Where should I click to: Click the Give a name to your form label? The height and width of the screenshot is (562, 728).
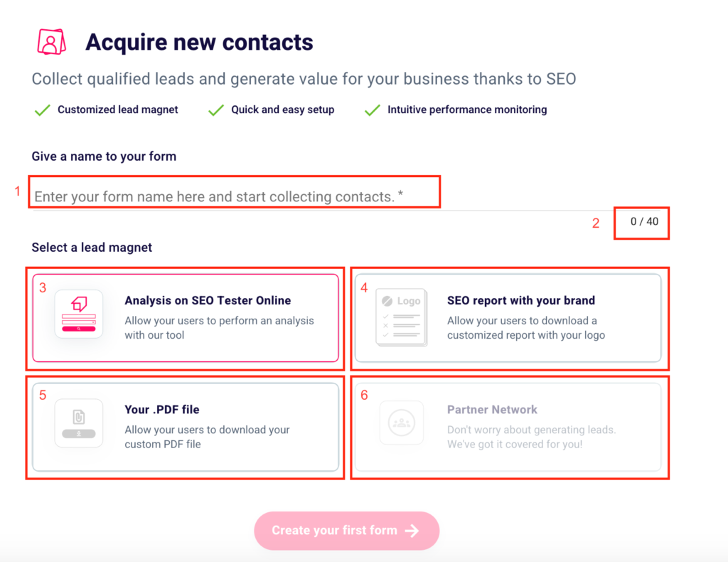[x=104, y=157]
